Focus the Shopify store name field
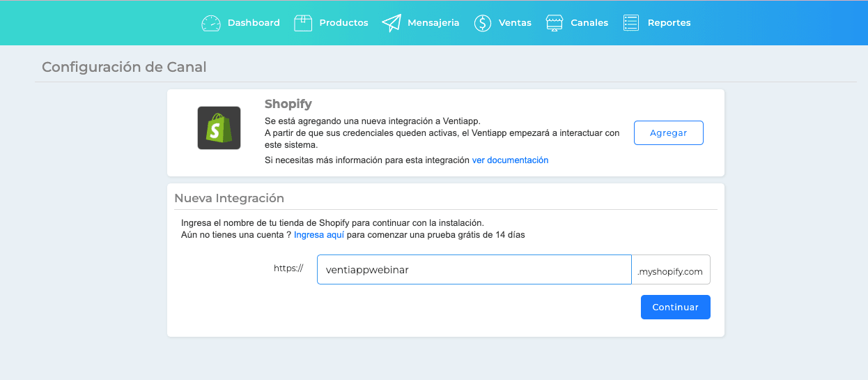This screenshot has height=380, width=868. [x=474, y=270]
